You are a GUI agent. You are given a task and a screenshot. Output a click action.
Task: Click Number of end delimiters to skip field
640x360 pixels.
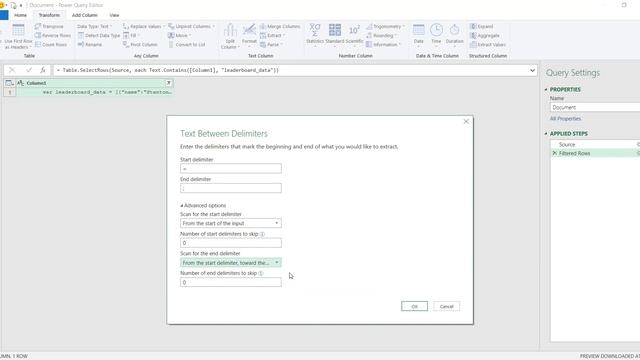click(x=231, y=282)
